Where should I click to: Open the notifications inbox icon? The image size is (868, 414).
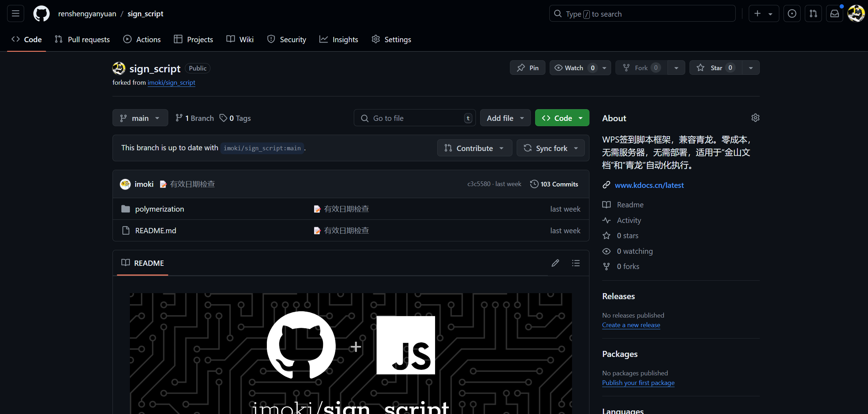click(x=834, y=13)
